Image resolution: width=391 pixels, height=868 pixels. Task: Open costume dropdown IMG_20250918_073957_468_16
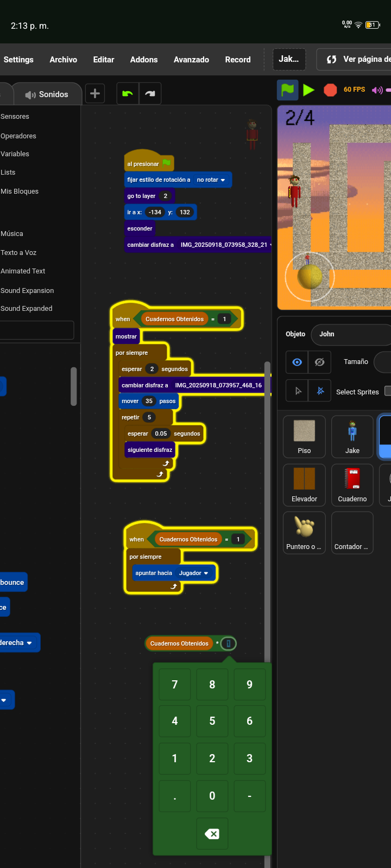coord(219,385)
